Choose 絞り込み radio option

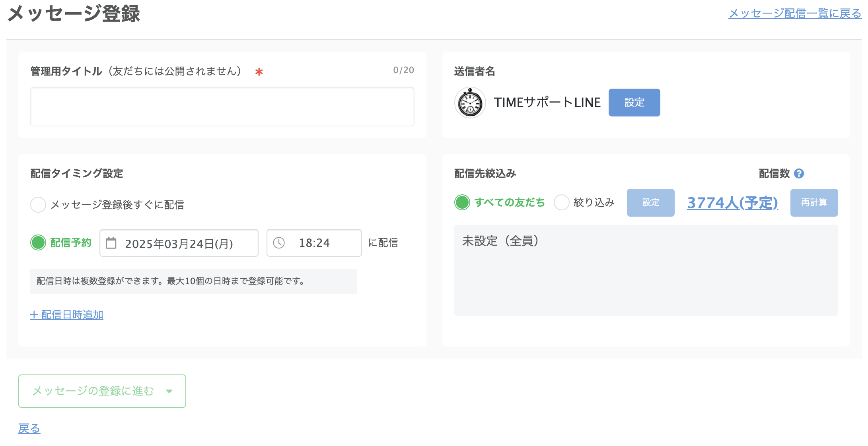(561, 202)
